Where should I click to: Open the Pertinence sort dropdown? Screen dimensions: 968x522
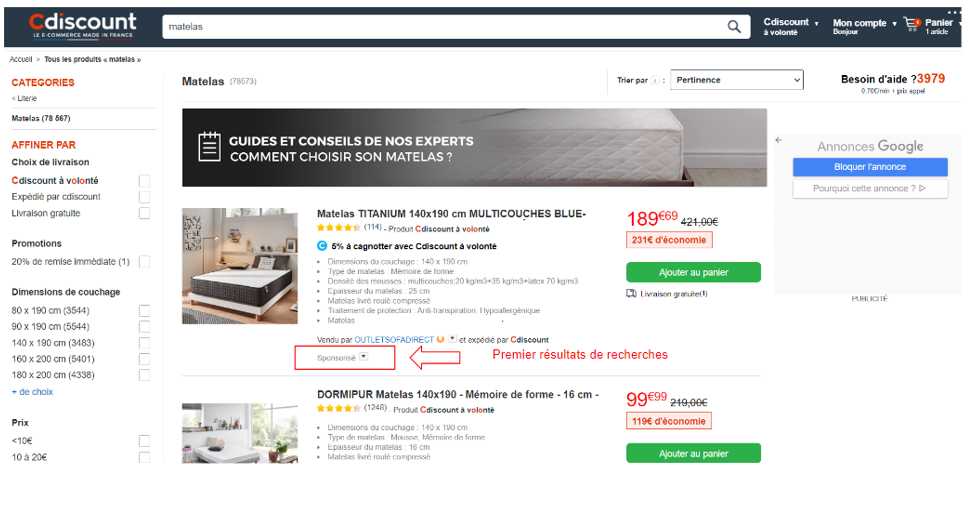pyautogui.click(x=736, y=80)
